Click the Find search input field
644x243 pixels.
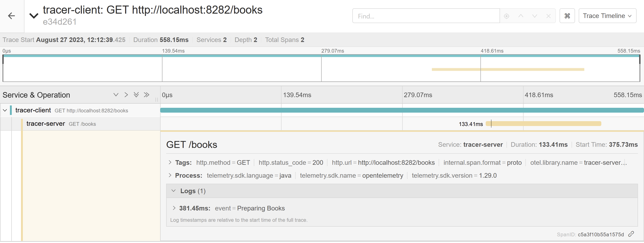click(426, 16)
